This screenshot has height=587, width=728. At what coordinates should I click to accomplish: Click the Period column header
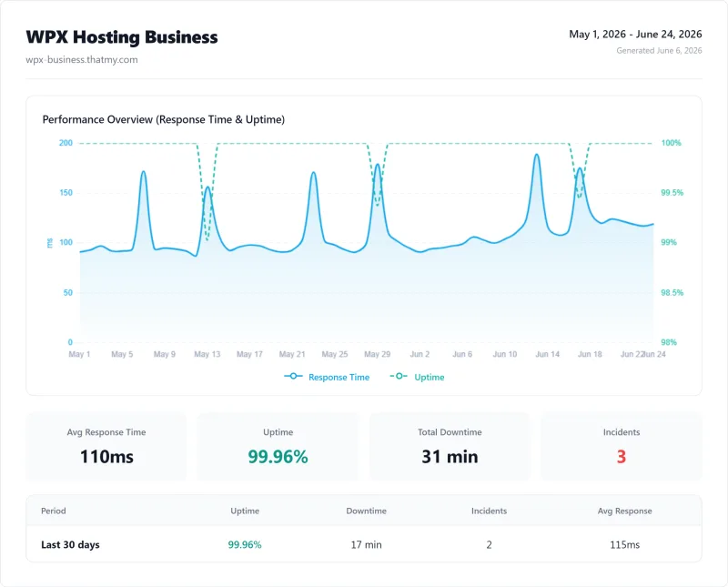(x=54, y=511)
